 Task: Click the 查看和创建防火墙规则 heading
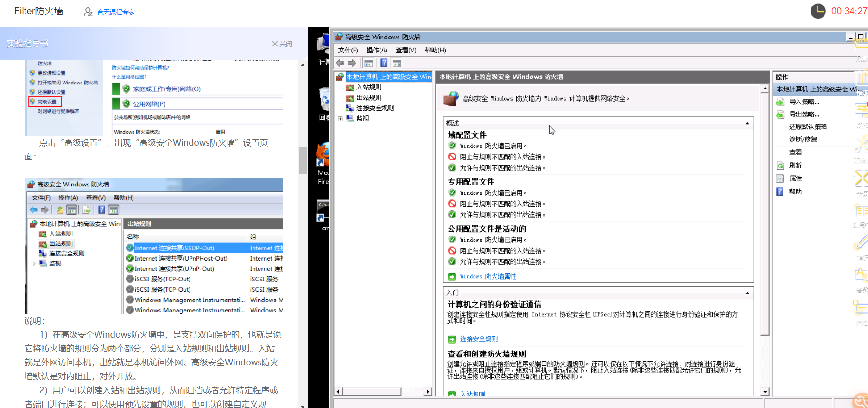coord(487,354)
